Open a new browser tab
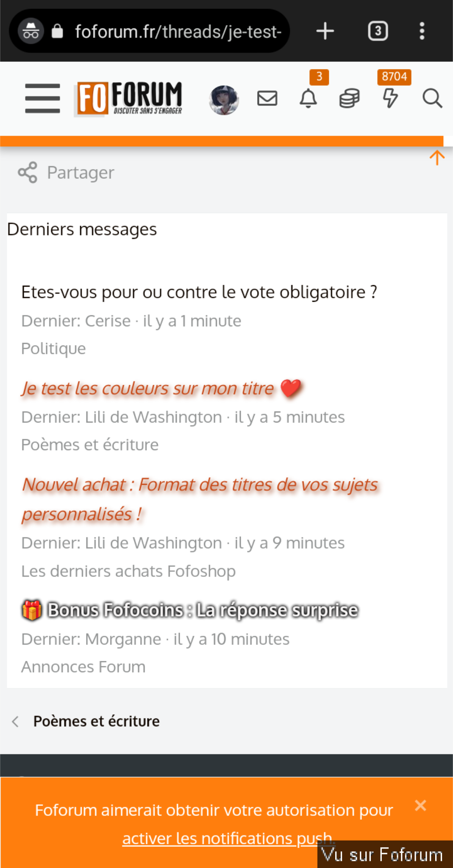453x868 pixels. pyautogui.click(x=325, y=31)
